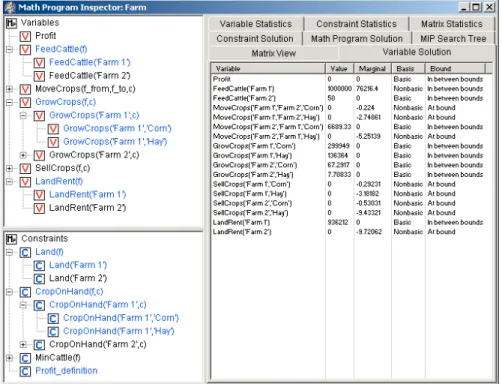Viewport: 502px width, 384px height.
Task: Collapse the GrowCrops(f,c) tree node
Action: (x=9, y=102)
